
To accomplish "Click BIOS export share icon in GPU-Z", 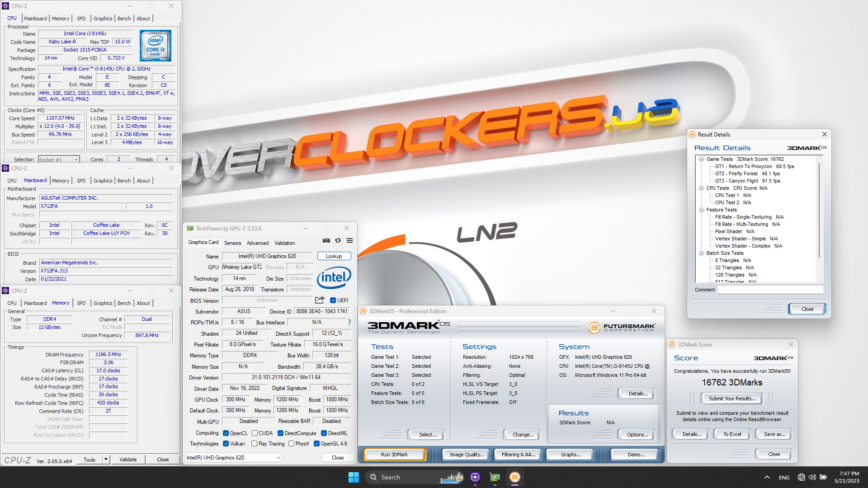I will 320,300.
